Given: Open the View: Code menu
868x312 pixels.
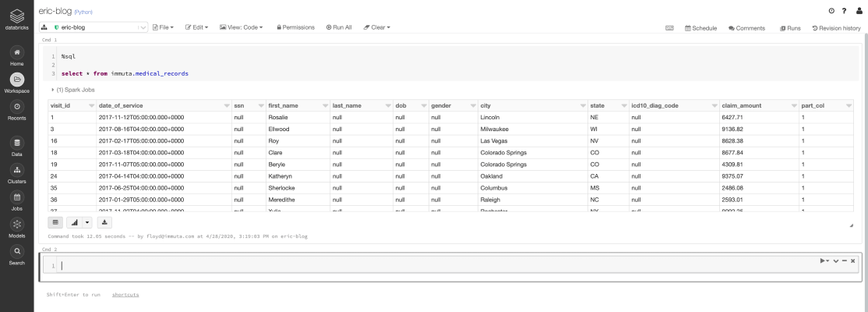Looking at the screenshot, I should 242,27.
